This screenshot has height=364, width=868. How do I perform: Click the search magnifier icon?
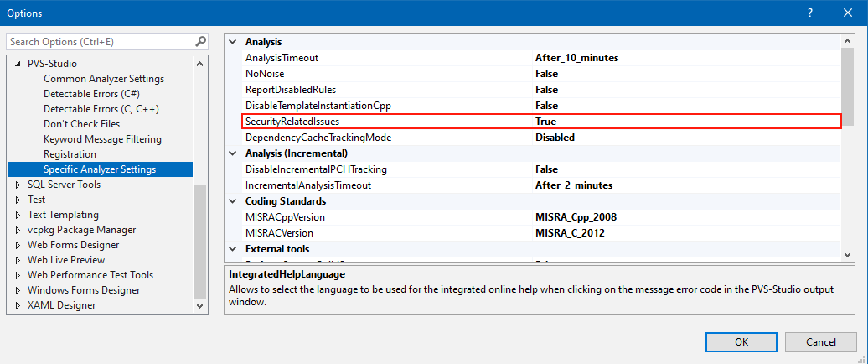click(200, 41)
